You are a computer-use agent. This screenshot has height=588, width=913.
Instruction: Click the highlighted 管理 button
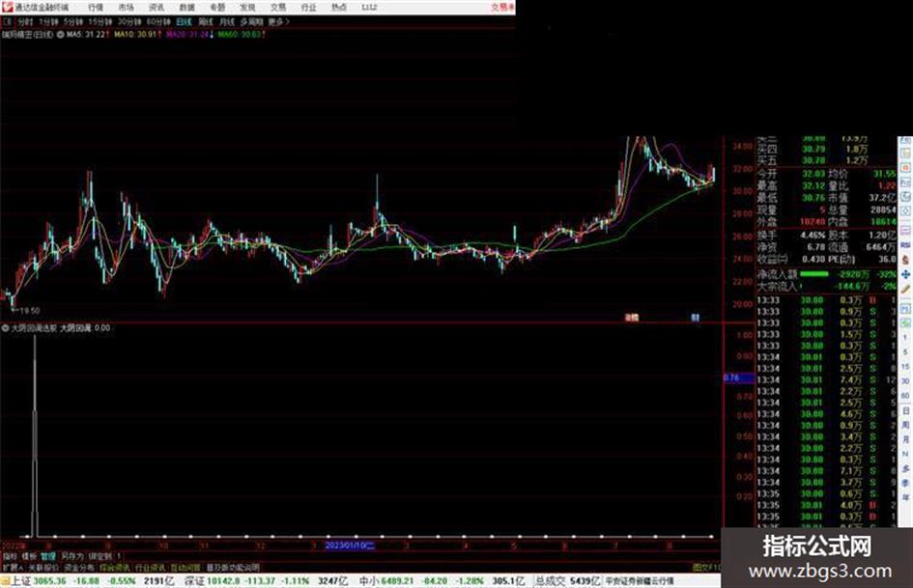tap(48, 556)
